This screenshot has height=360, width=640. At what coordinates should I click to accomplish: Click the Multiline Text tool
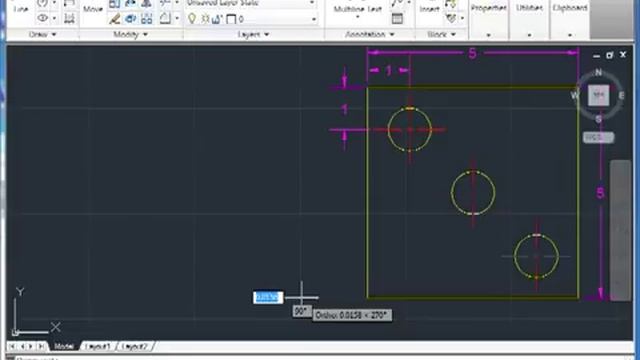(x=358, y=9)
